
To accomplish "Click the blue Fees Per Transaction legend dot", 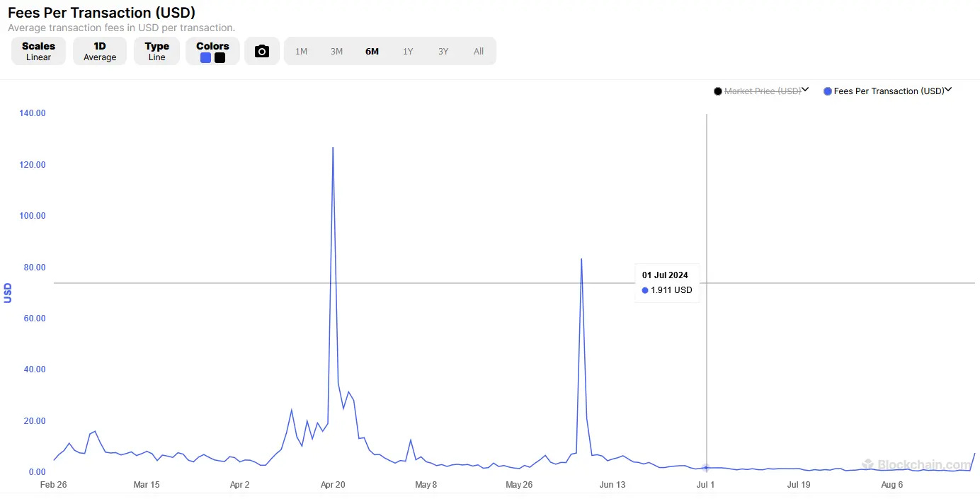I will pyautogui.click(x=828, y=91).
